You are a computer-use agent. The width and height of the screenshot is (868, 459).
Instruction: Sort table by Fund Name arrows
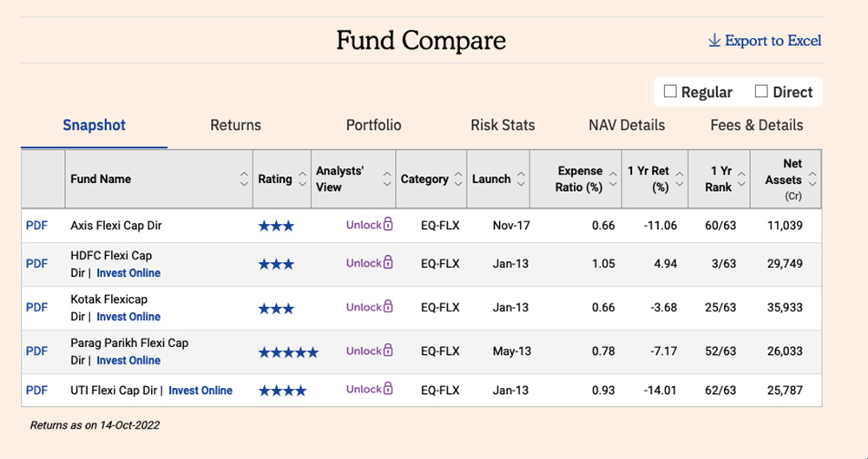click(244, 180)
